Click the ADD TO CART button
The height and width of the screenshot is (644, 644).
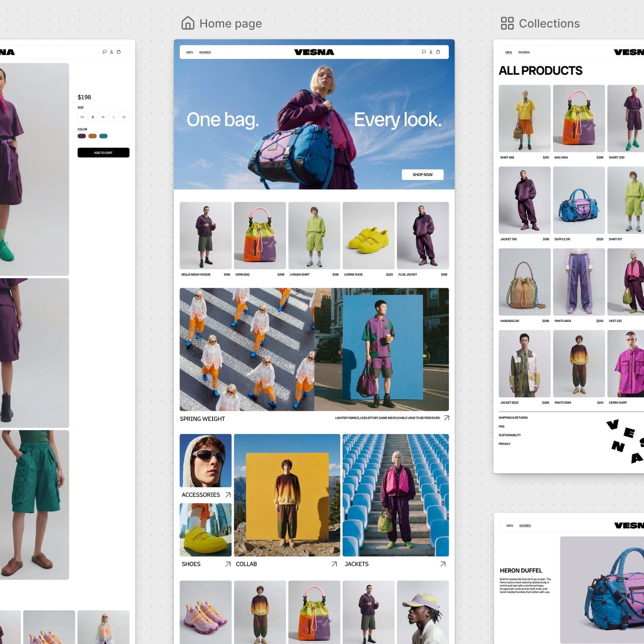point(103,153)
